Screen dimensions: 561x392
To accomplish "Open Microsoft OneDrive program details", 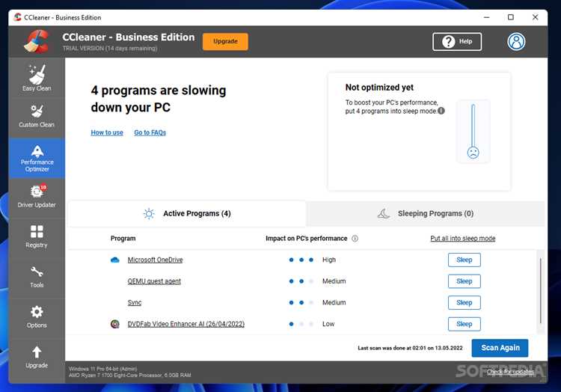I will click(x=155, y=260).
